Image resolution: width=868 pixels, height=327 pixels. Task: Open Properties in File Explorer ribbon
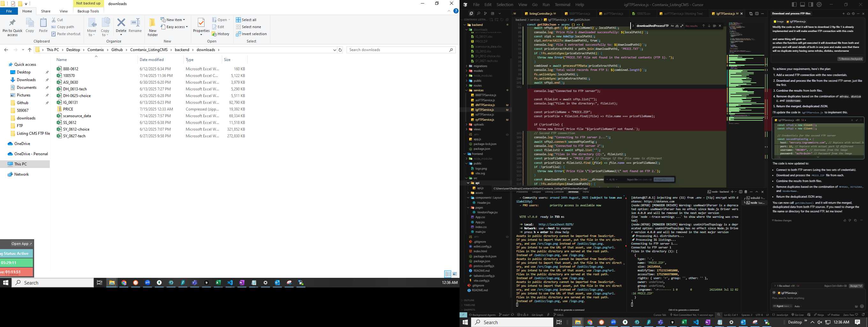(x=201, y=26)
